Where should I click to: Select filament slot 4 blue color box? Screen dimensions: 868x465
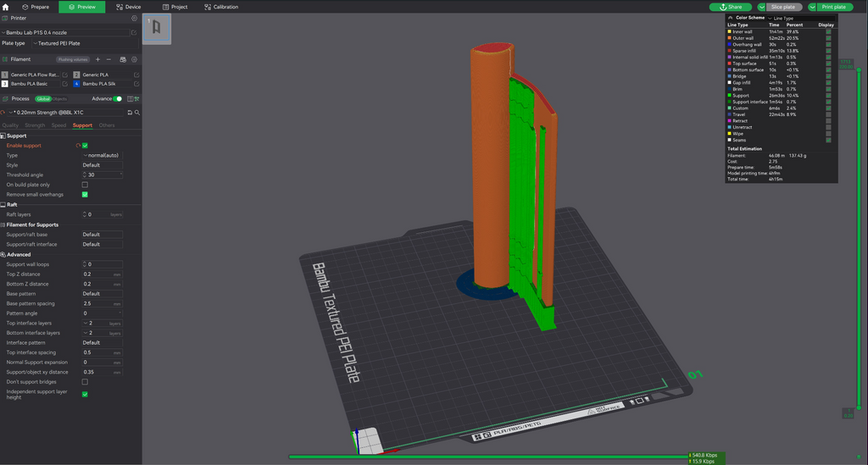pyautogui.click(x=76, y=84)
